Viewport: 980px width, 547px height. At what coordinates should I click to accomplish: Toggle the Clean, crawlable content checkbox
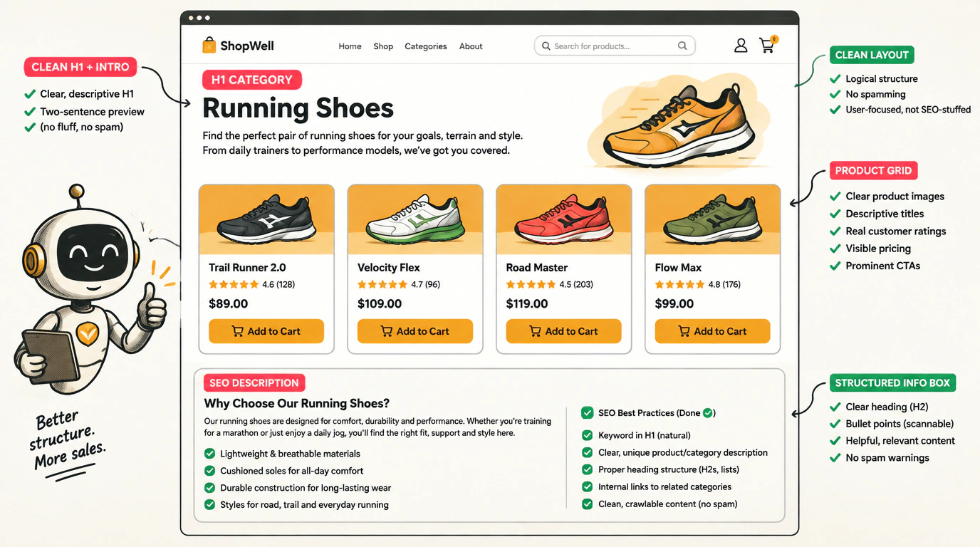coord(588,504)
